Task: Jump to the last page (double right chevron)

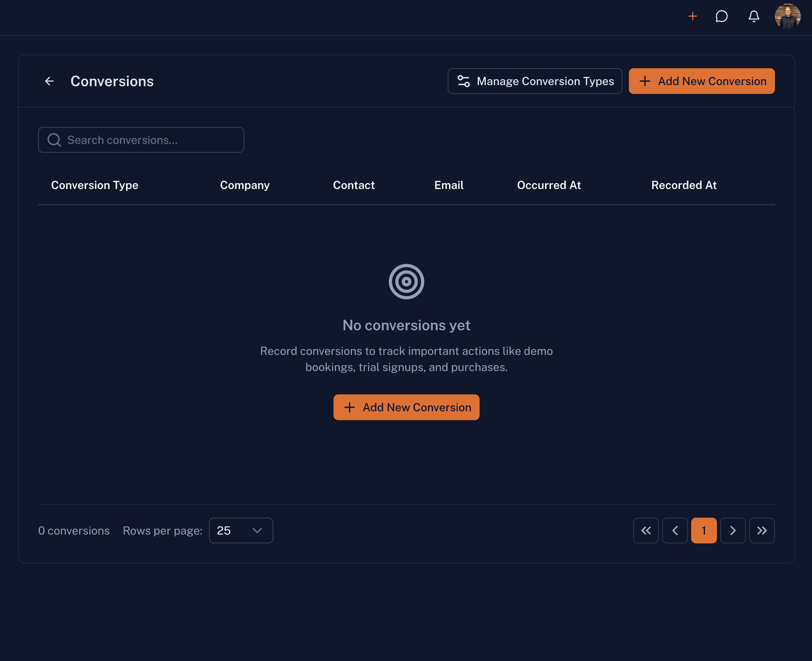Action: pos(761,531)
